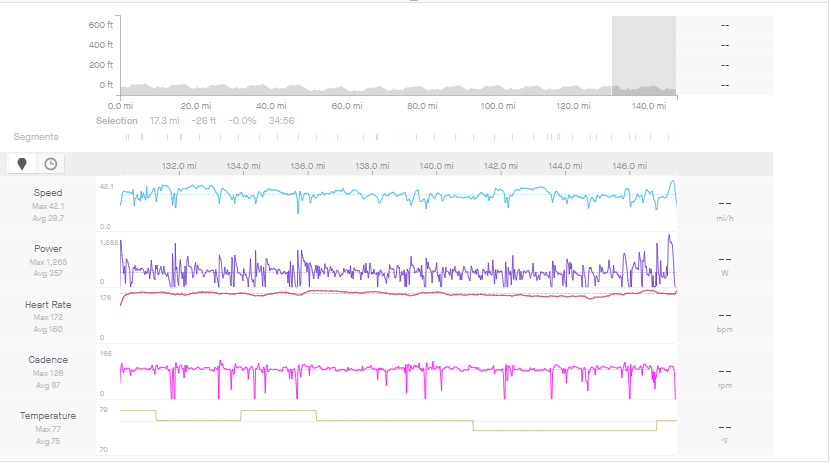Viewport: 831px width, 467px height.
Task: Click the Selection summary label
Action: (x=117, y=120)
